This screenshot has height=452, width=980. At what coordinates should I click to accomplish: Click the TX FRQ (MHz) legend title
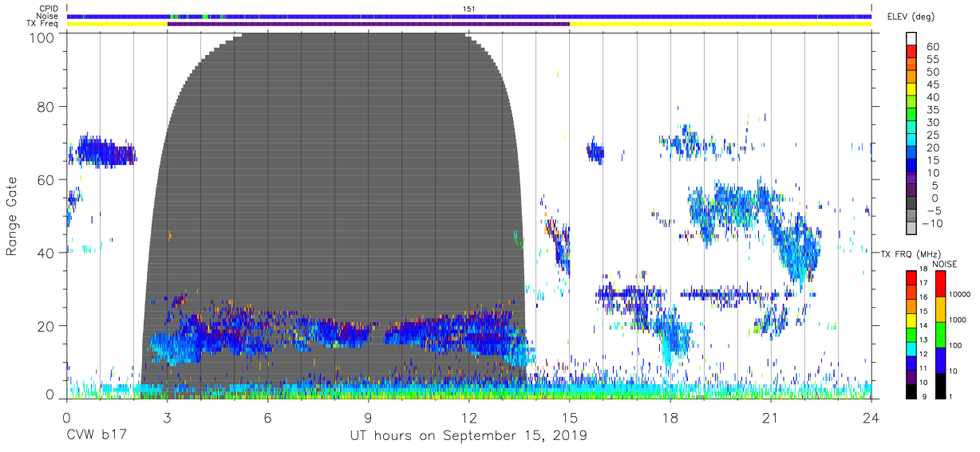(911, 254)
